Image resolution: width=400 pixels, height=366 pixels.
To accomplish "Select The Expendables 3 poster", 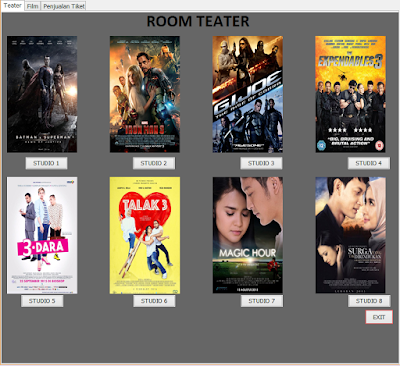I will coord(351,94).
